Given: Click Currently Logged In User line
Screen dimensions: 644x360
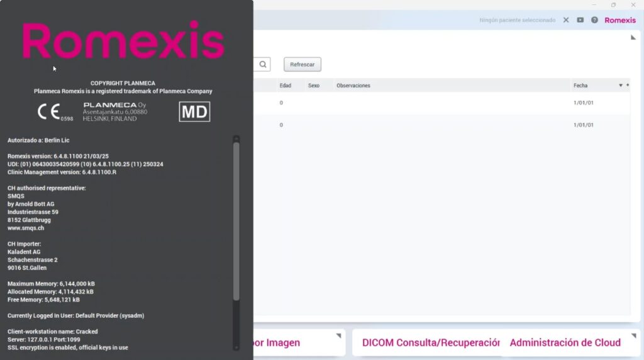Looking at the screenshot, I should coord(75,315).
